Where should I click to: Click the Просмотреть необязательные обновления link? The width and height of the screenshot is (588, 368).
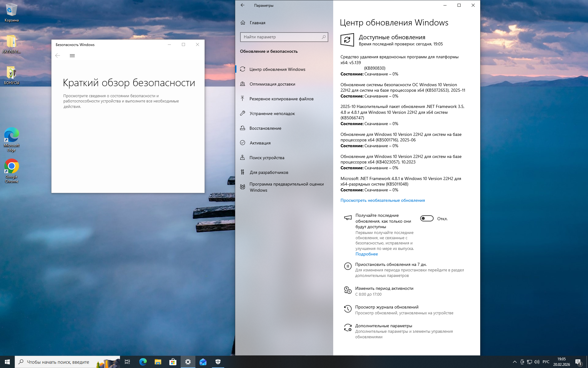(x=383, y=200)
